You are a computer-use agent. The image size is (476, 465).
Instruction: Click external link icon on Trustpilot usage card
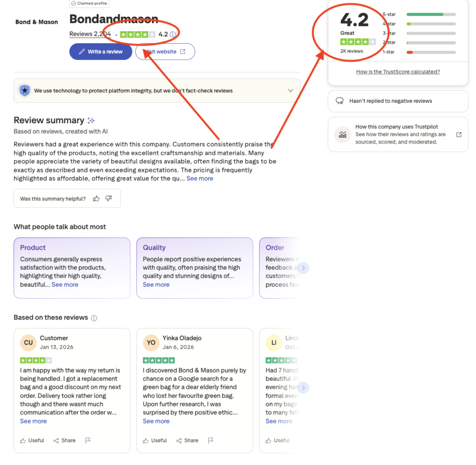[459, 134]
